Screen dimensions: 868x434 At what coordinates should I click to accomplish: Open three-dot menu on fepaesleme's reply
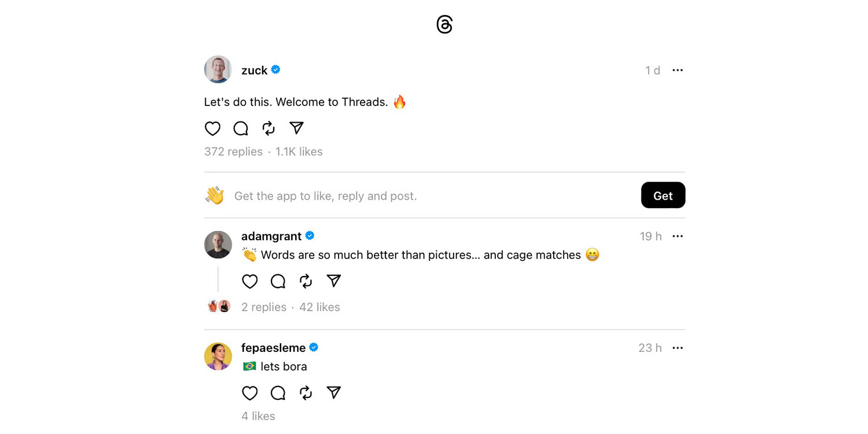[x=678, y=348]
